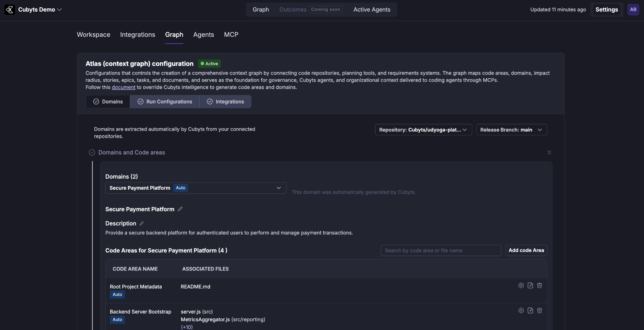The height and width of the screenshot is (330, 644).
Task: Expand the (+10) more files indicator
Action: (x=187, y=327)
